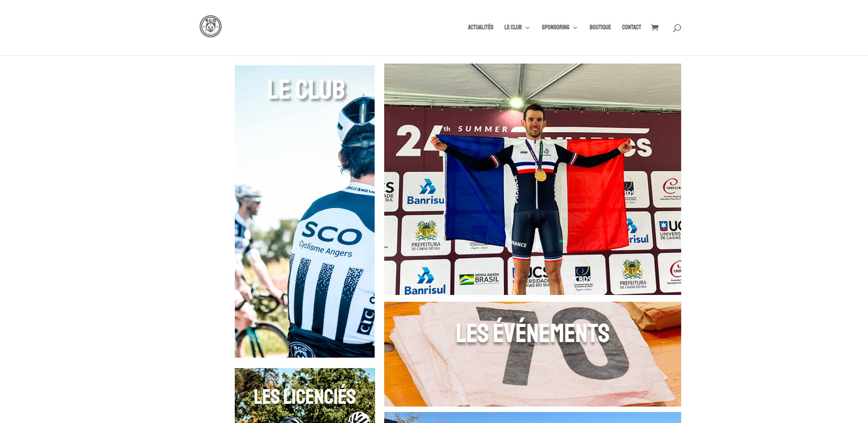Click the blue sky image at bottom right

click(x=533, y=418)
